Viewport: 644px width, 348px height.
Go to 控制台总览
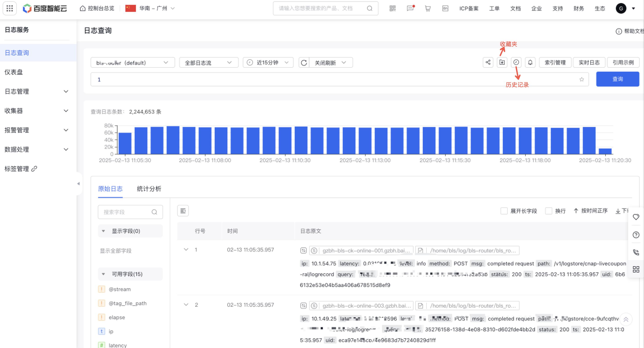pos(97,8)
